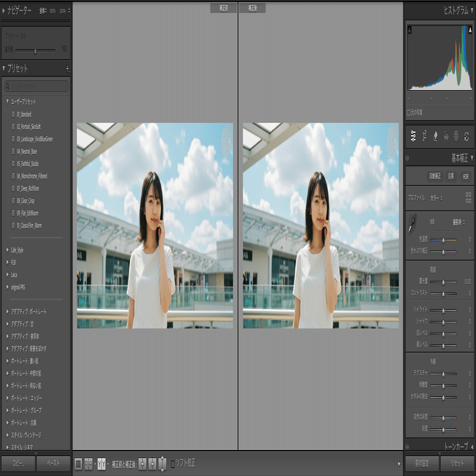Apply the 10_ClassicFilm_Warm preset
476x476 pixels.
29,225
